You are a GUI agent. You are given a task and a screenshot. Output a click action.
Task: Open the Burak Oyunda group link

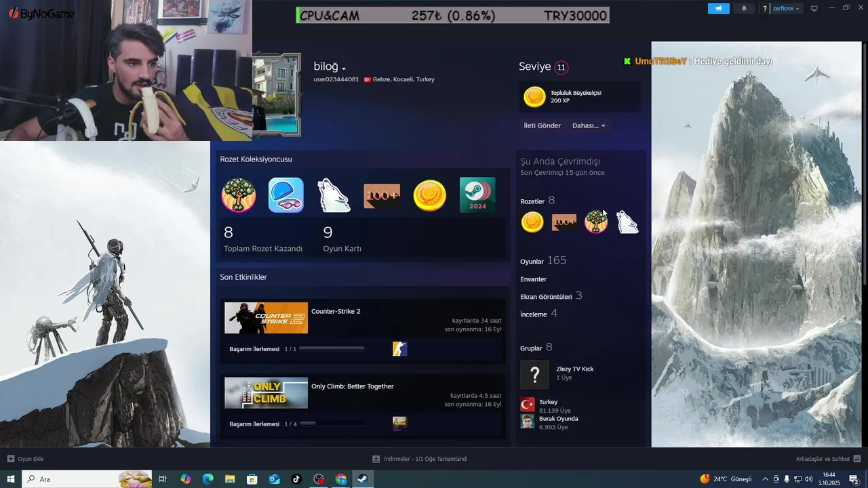click(559, 419)
